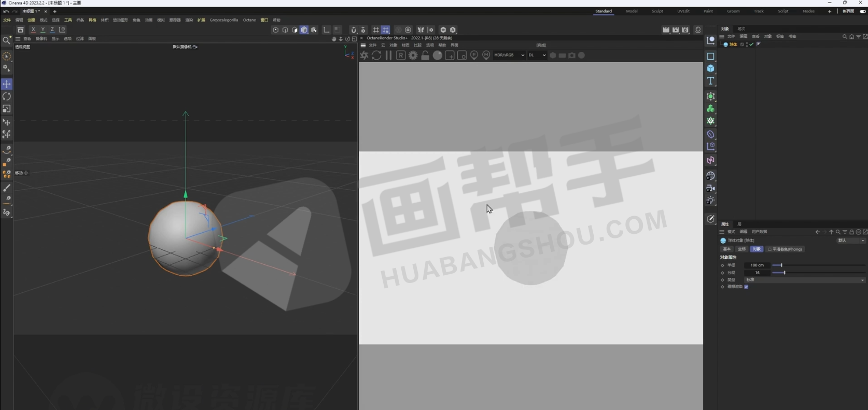The image size is (868, 410).
Task: Click the Null object icon
Action: coord(710,40)
